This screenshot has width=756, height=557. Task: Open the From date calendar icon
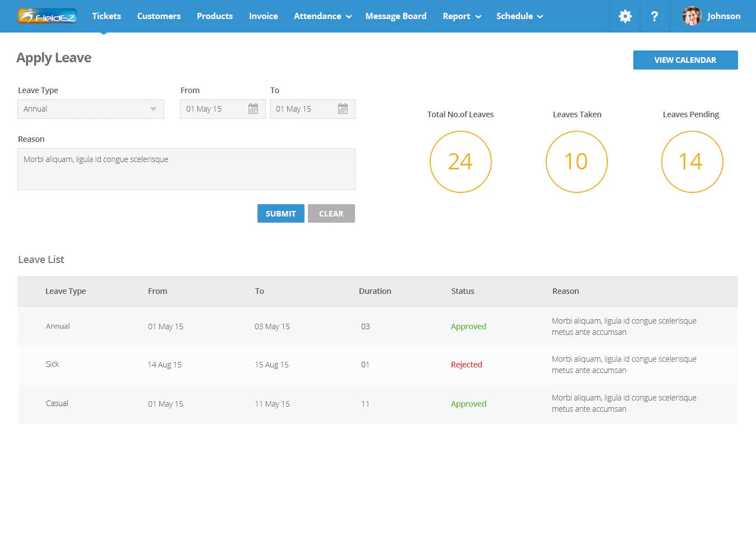(253, 109)
